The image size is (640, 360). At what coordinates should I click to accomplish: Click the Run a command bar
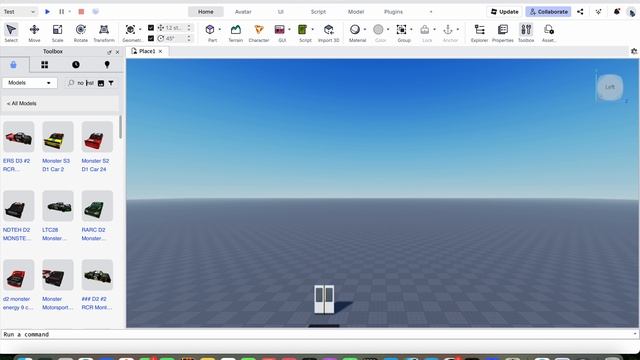coord(320,334)
